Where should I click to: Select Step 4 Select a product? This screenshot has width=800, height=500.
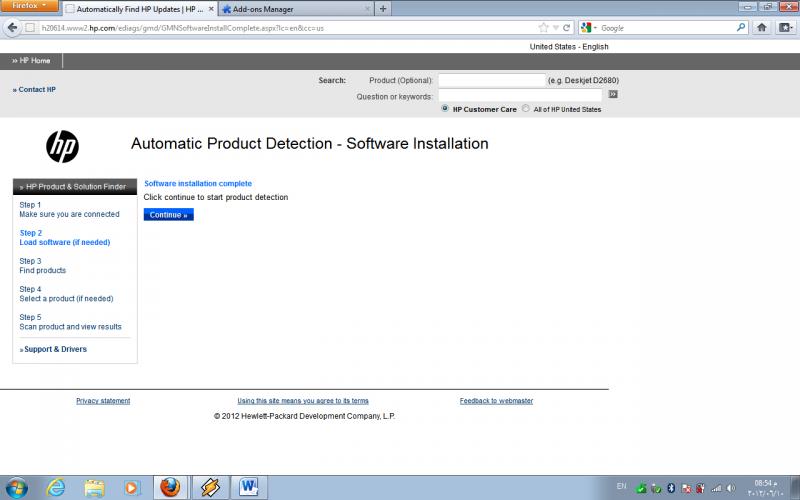(66, 294)
